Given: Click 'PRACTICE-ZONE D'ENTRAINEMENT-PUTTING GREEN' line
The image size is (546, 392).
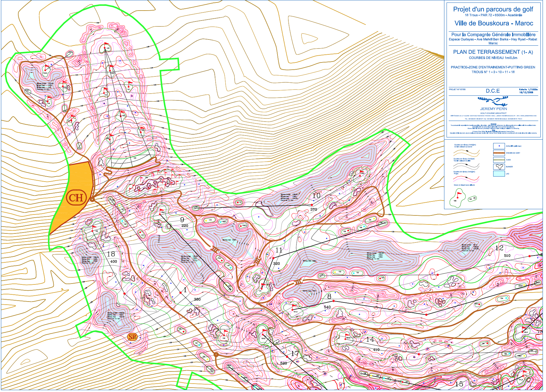Looking at the screenshot, I should point(493,67).
